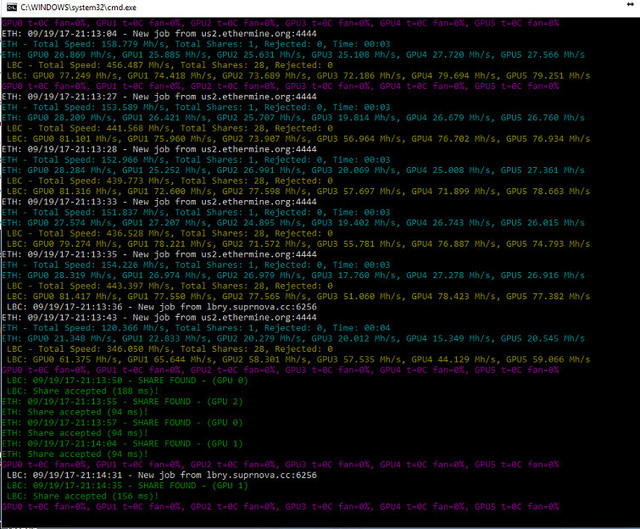
Task: Select LBC 21:13:50 SHARE FOUND (GPU 0) line
Action: (127, 381)
